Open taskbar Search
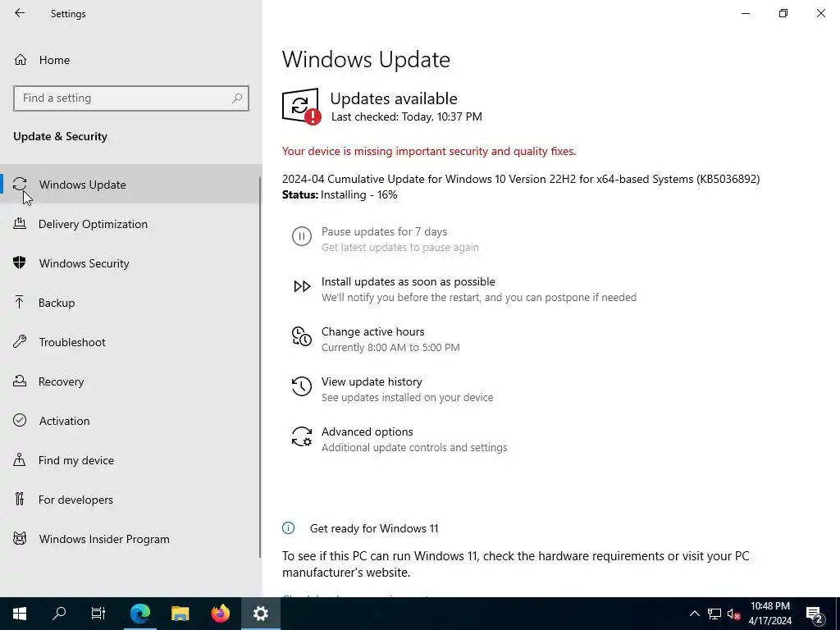840x630 pixels. click(x=59, y=614)
